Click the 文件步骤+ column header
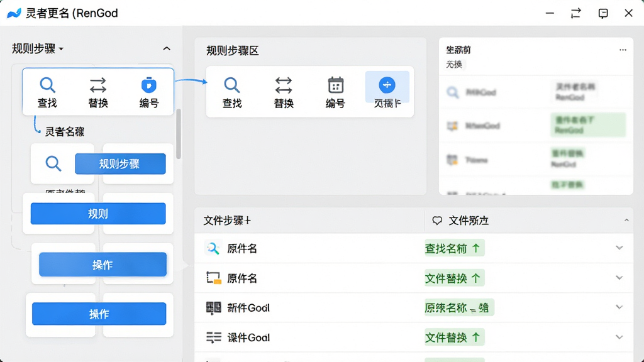The height and width of the screenshot is (362, 644). pos(227,221)
